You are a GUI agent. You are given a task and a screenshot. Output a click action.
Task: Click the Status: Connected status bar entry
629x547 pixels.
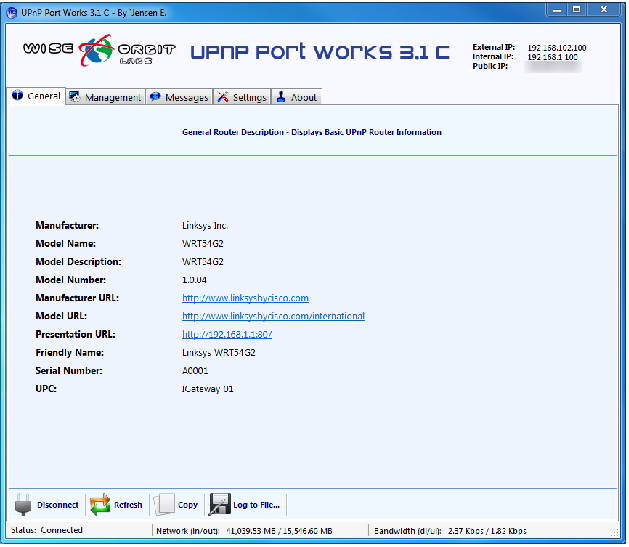pyautogui.click(x=47, y=530)
